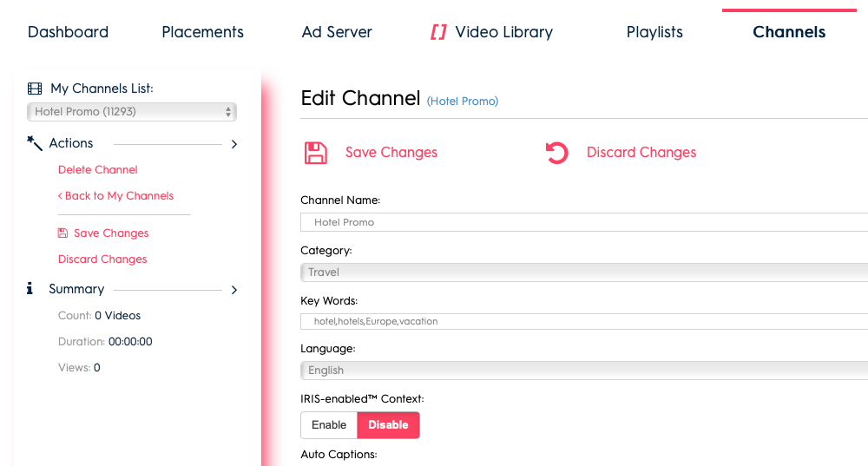868x466 pixels.
Task: Focus the Key Words input field
Action: tap(584, 322)
